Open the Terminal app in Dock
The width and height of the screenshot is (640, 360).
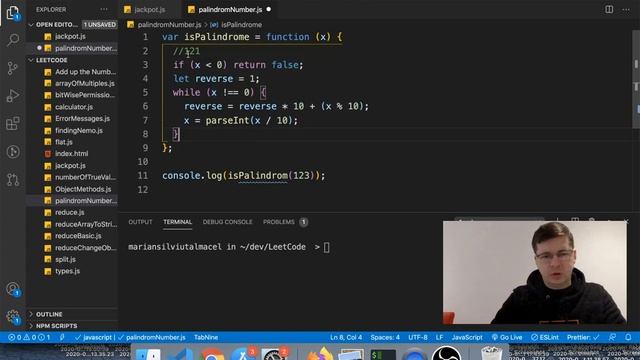click(383, 354)
